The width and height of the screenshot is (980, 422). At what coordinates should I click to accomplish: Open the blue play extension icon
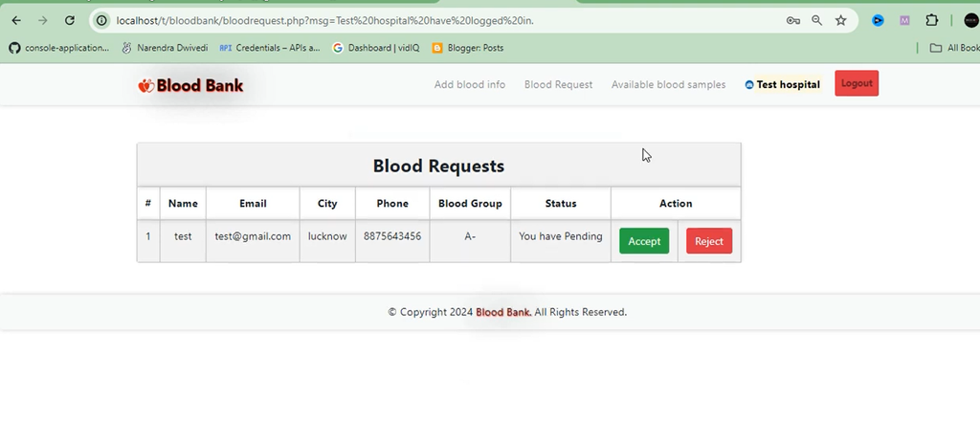click(x=879, y=21)
